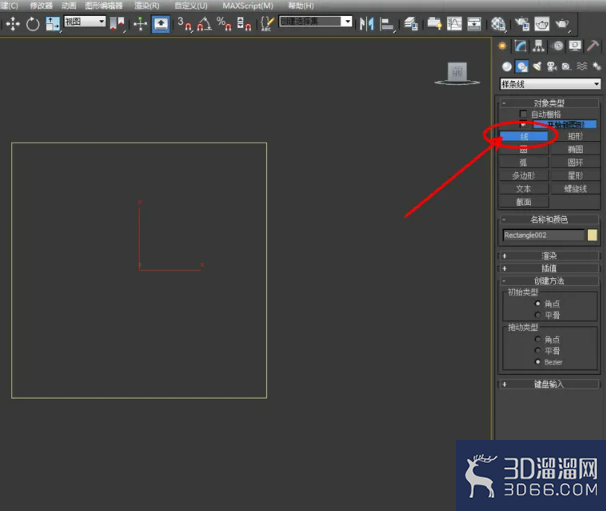
Task: Select Bezier under 拖动类型
Action: (537, 362)
